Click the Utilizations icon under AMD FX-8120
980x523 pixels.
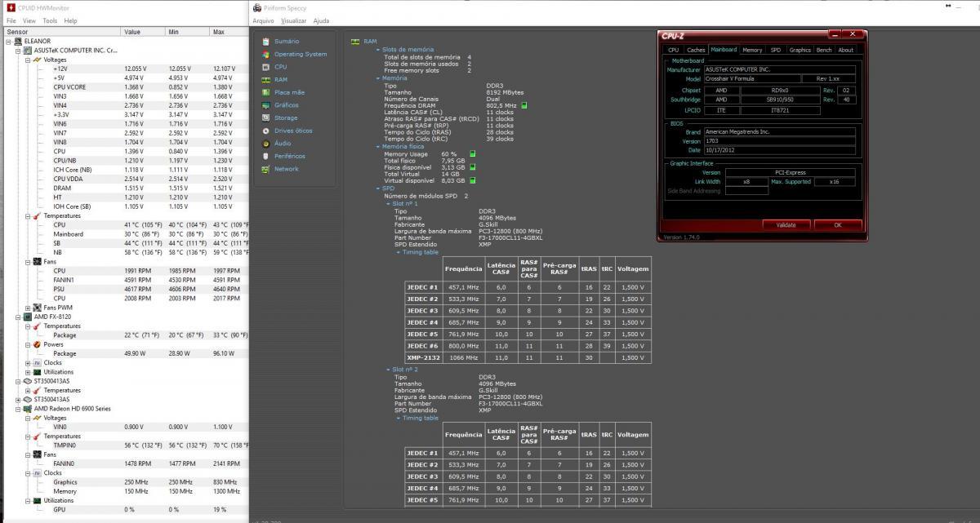click(37, 372)
